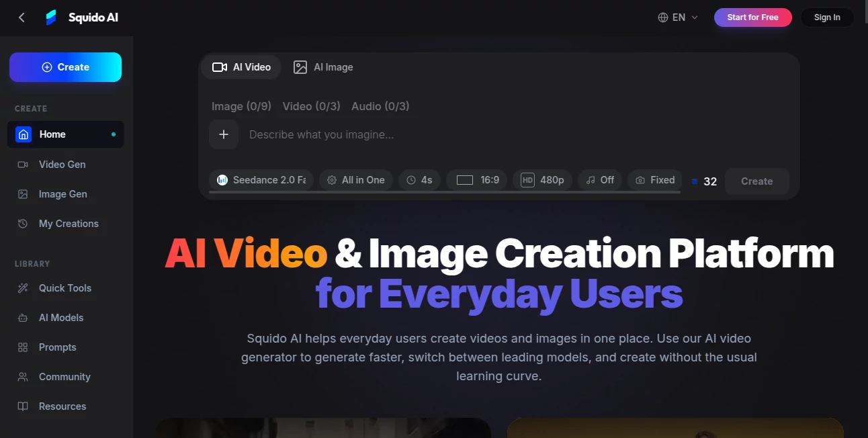Open the EN language selector
The width and height of the screenshot is (868, 438).
point(679,17)
